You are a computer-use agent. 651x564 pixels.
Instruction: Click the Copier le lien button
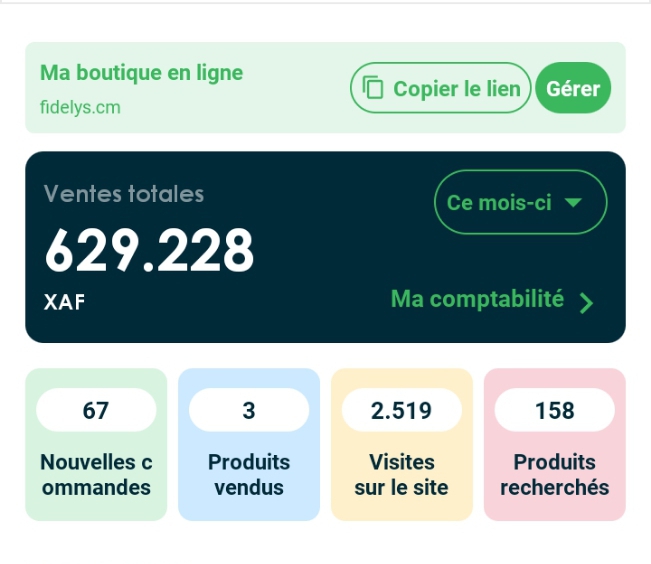441,88
